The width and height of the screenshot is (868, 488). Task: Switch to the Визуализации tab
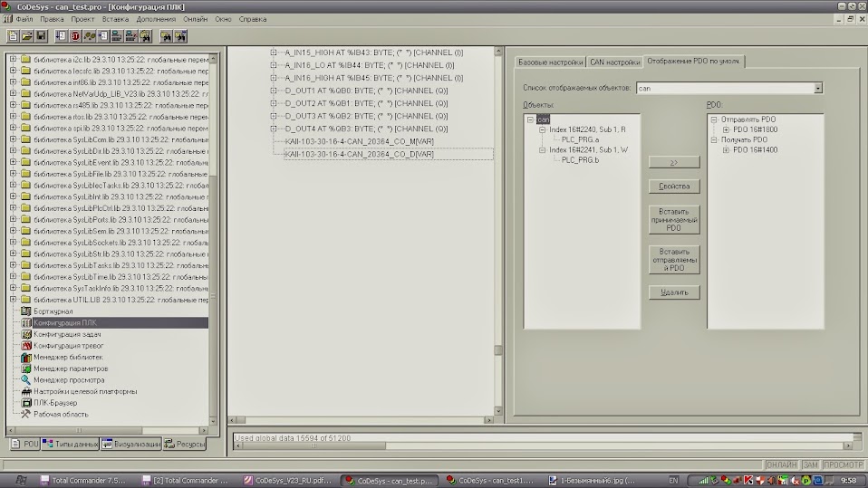(x=131, y=444)
